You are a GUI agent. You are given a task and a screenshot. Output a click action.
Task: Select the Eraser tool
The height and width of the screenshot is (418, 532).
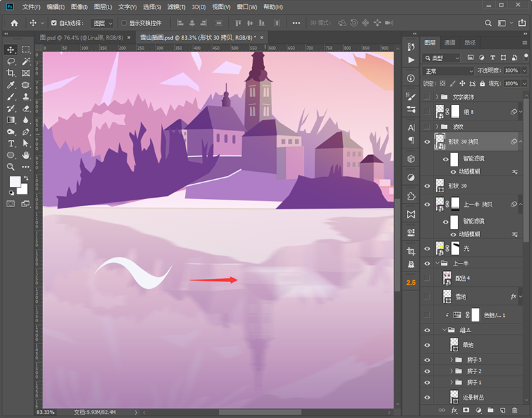[26, 108]
